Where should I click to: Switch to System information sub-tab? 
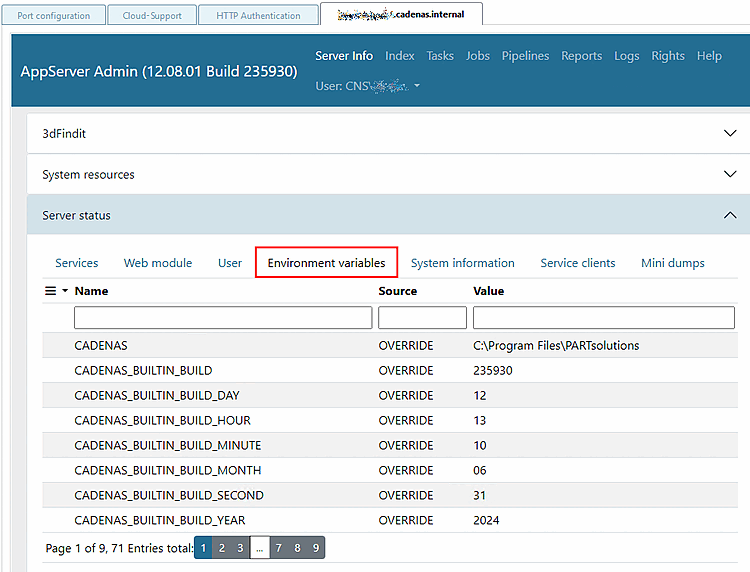pyautogui.click(x=463, y=263)
